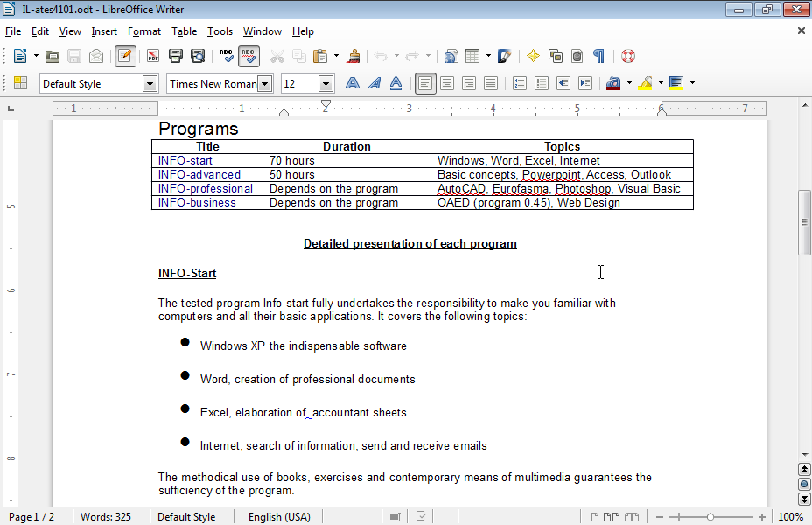Open the Gallery icon
The image size is (812, 525).
coord(555,56)
